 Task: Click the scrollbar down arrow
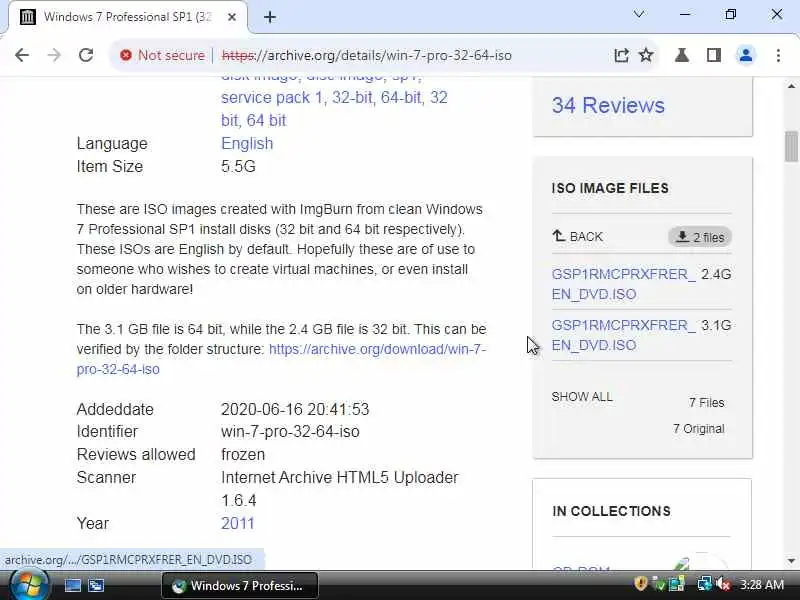791,561
